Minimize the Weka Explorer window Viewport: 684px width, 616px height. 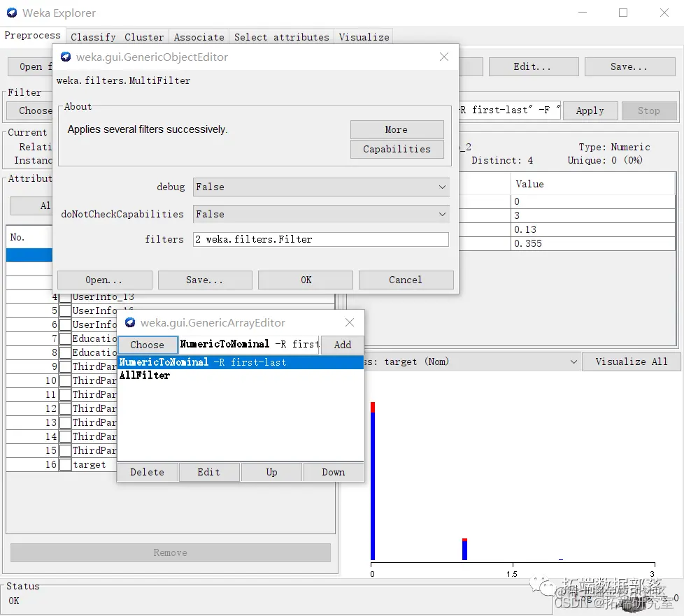[583, 13]
